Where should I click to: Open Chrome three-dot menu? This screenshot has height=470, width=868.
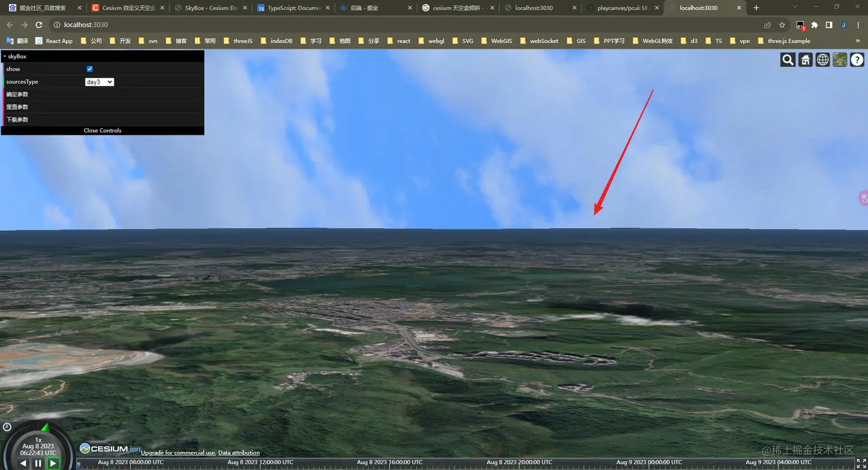(x=858, y=25)
